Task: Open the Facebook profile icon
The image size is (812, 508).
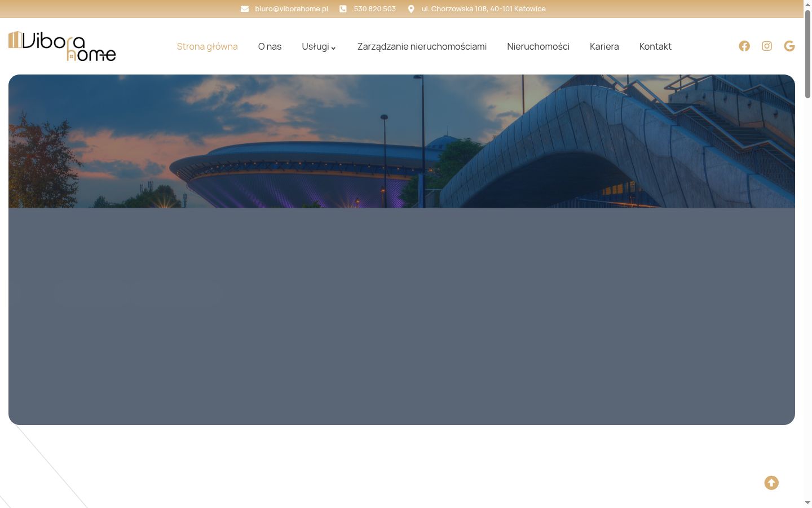Action: (744, 46)
